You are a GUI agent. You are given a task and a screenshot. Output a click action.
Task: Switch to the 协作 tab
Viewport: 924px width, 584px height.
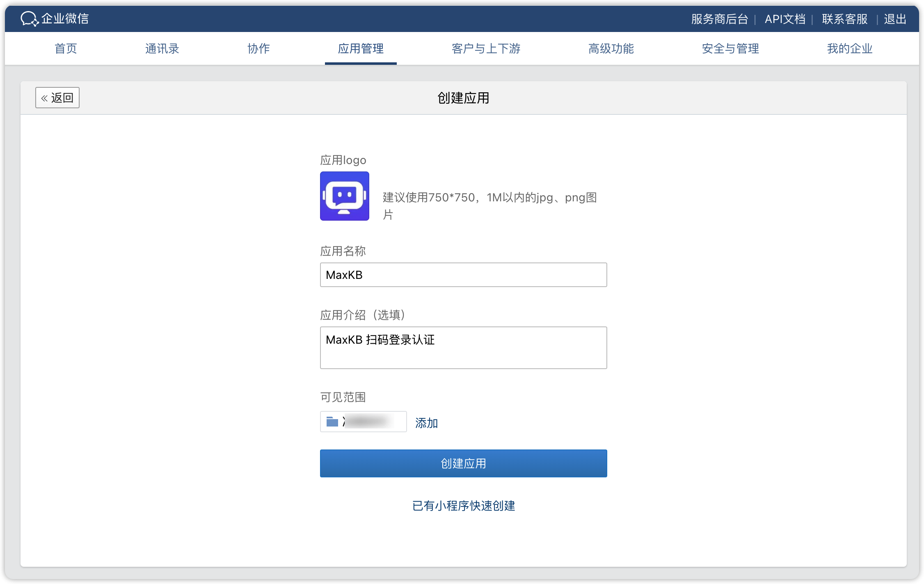(x=258, y=48)
